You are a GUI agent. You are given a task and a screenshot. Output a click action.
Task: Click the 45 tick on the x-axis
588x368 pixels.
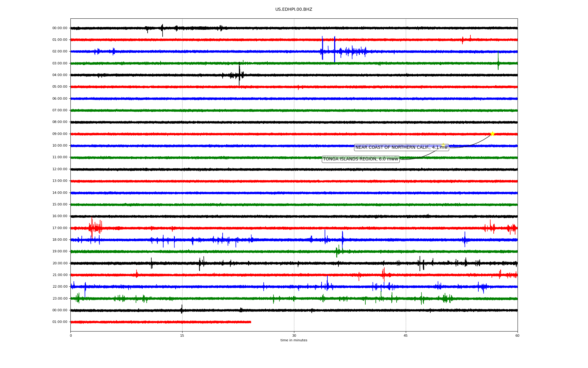pyautogui.click(x=406, y=335)
